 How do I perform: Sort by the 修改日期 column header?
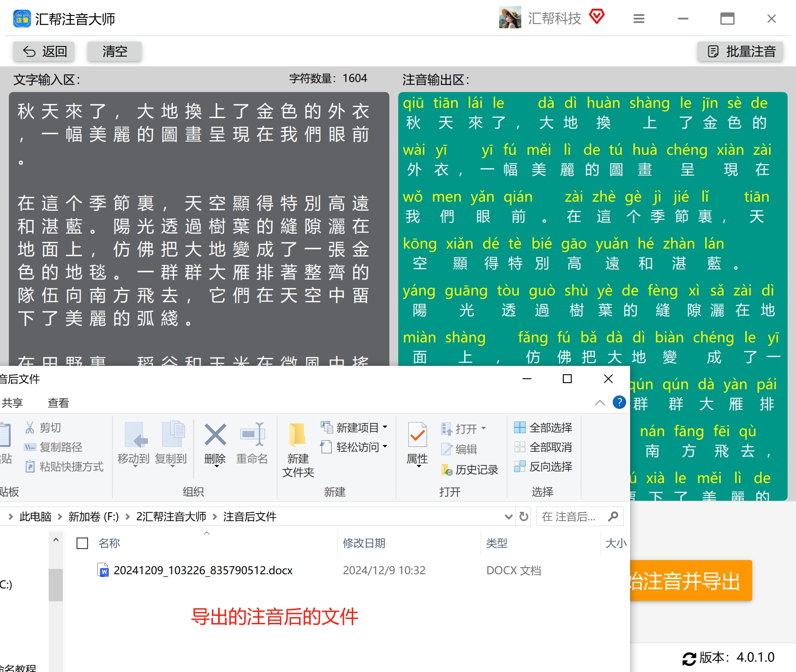pyautogui.click(x=364, y=543)
